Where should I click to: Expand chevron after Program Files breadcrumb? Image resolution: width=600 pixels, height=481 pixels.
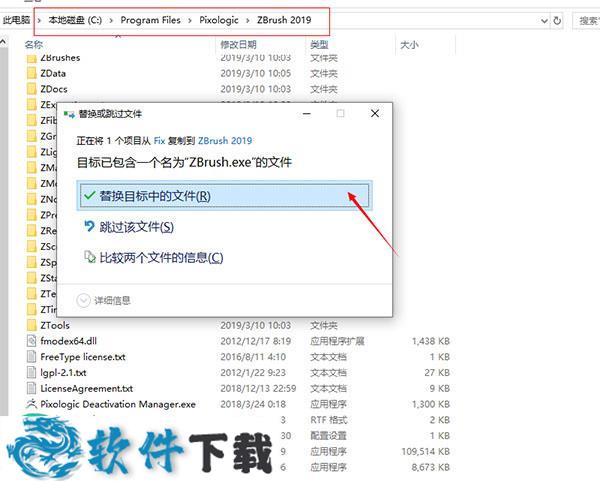tap(190, 20)
